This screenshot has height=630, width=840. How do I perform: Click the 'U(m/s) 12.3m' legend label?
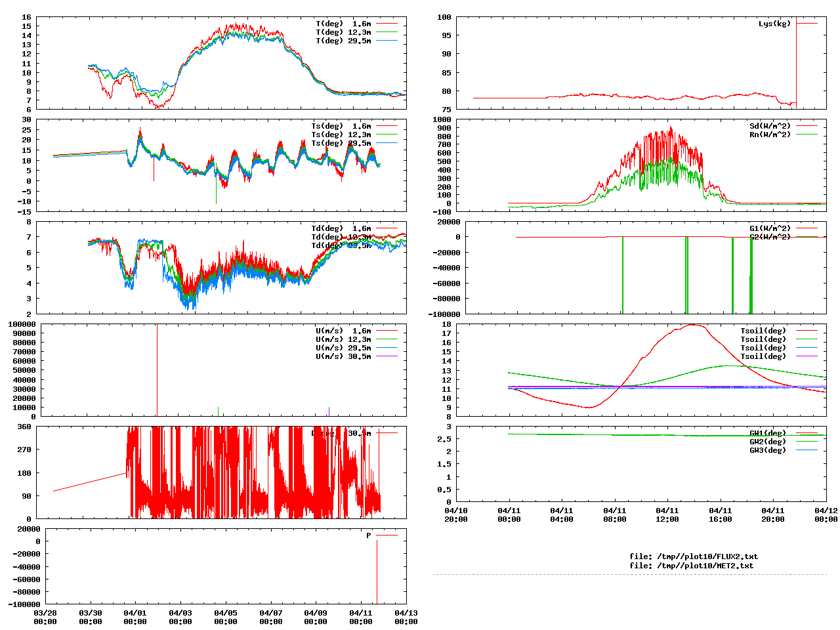(x=343, y=339)
